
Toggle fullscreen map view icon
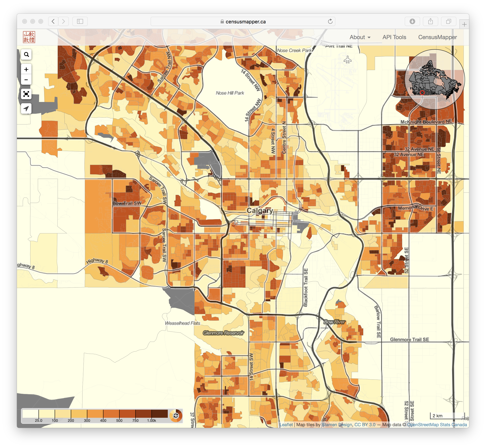[x=26, y=94]
